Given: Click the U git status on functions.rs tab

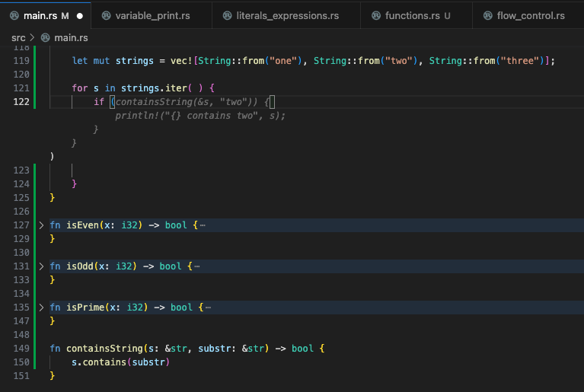Looking at the screenshot, I should click(x=447, y=16).
